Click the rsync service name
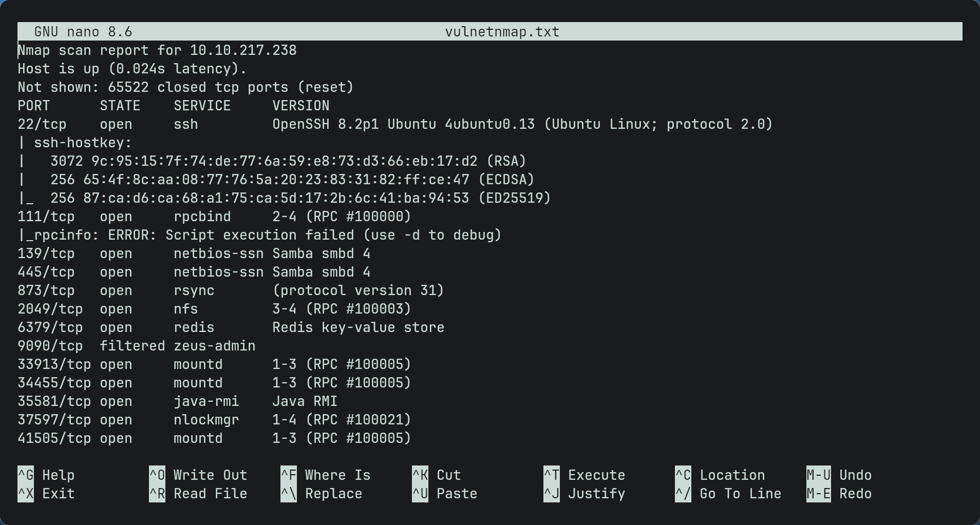Viewport: 980px width, 525px height. tap(194, 290)
